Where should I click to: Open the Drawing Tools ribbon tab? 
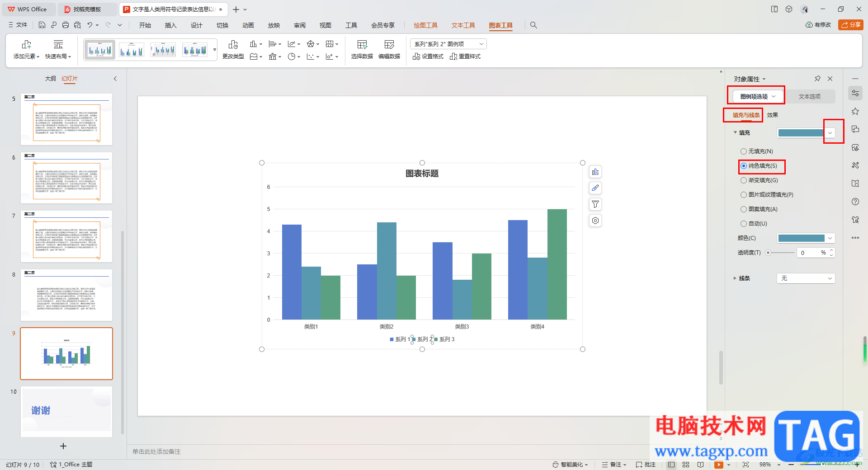pyautogui.click(x=425, y=25)
